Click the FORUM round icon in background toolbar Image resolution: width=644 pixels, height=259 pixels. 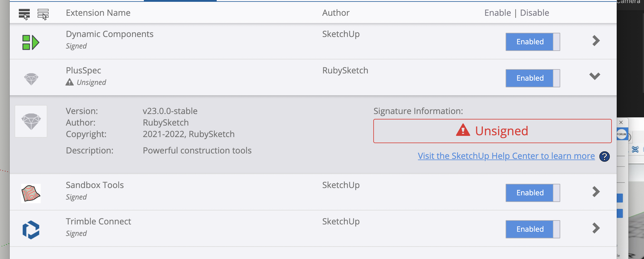pos(621,134)
